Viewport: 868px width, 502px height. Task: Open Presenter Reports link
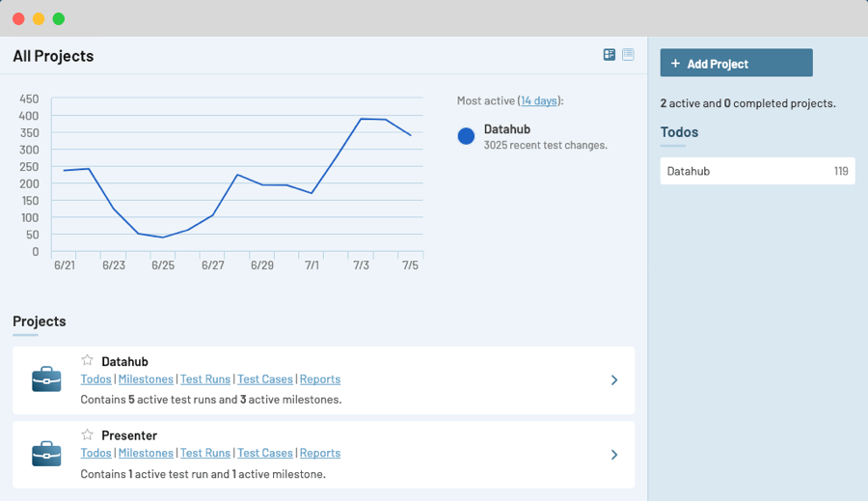click(x=320, y=453)
